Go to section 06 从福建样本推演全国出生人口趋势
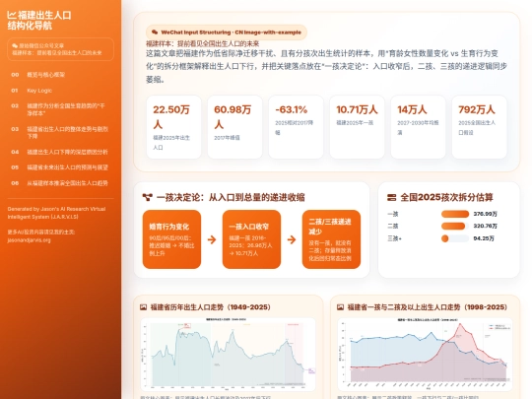The image size is (532, 399). 60,183
